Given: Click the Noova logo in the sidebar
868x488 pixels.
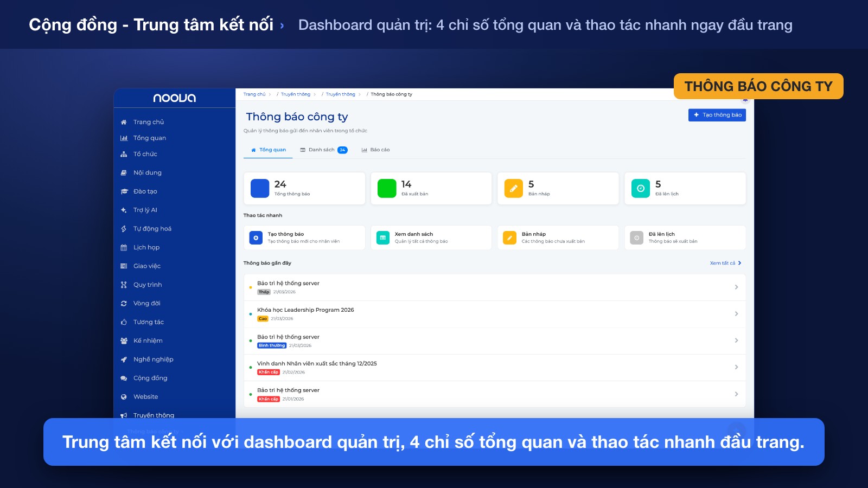Looking at the screenshot, I should (175, 98).
